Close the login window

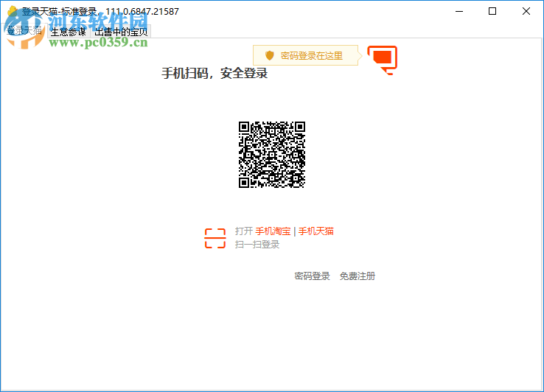tap(526, 11)
